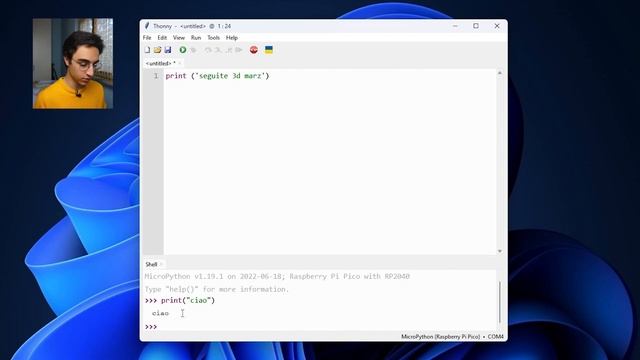This screenshot has height=360, width=640.
Task: Minimize the Thonny window
Action: (x=455, y=26)
